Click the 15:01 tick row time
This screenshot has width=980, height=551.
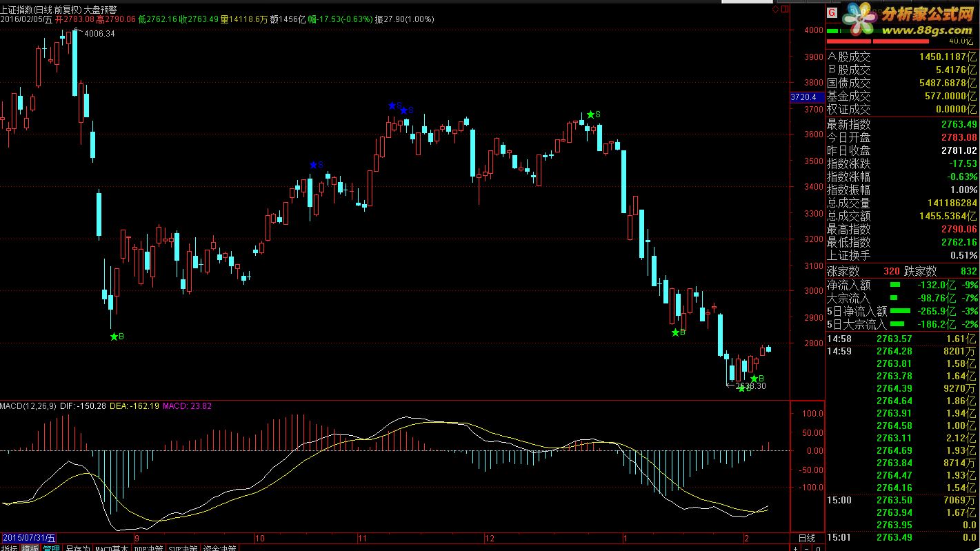click(839, 537)
